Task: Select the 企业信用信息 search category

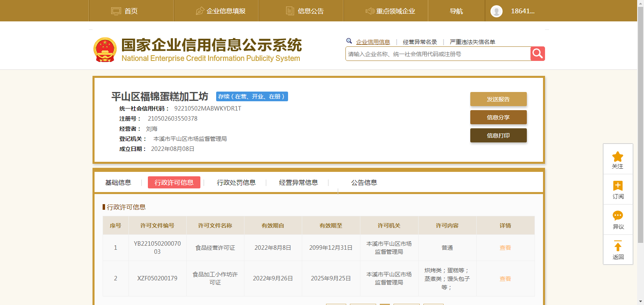Action: click(373, 42)
